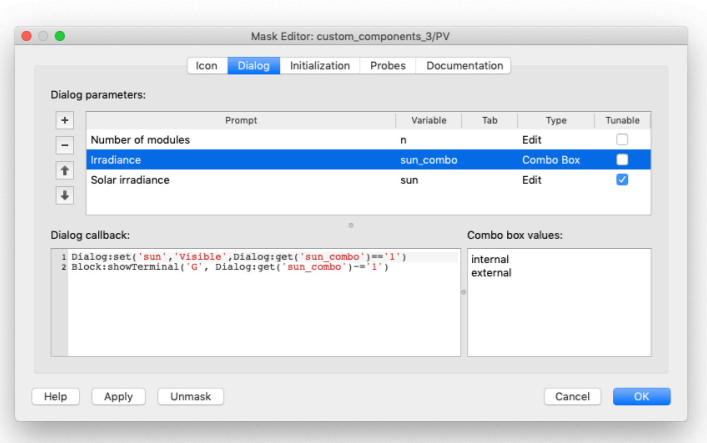Click the plus icon to add a parameter
This screenshot has height=443, width=707.
pyautogui.click(x=65, y=120)
